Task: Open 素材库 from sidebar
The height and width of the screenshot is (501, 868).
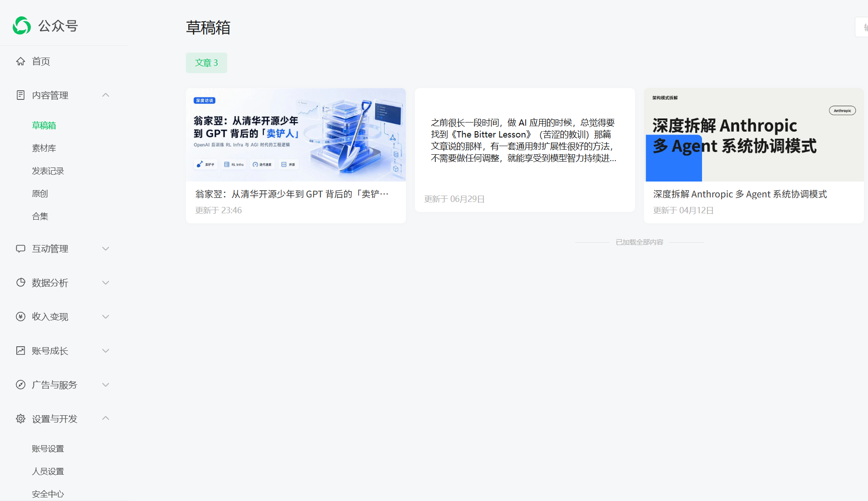Action: click(44, 148)
